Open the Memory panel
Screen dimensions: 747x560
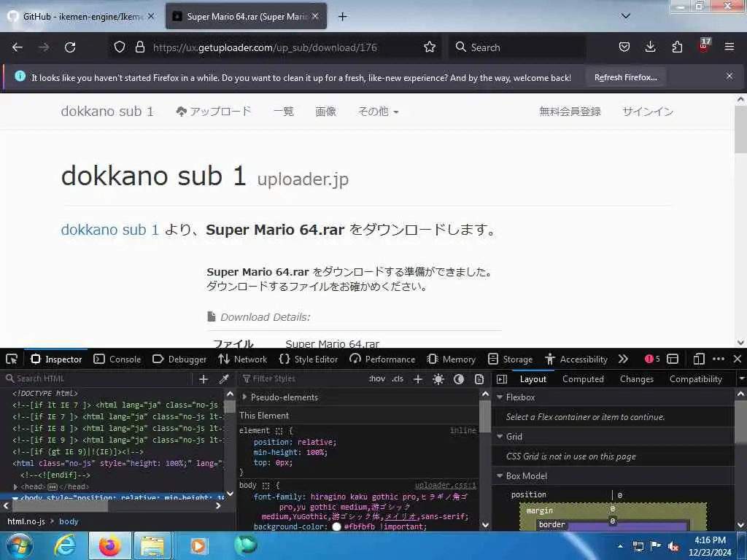pos(451,359)
